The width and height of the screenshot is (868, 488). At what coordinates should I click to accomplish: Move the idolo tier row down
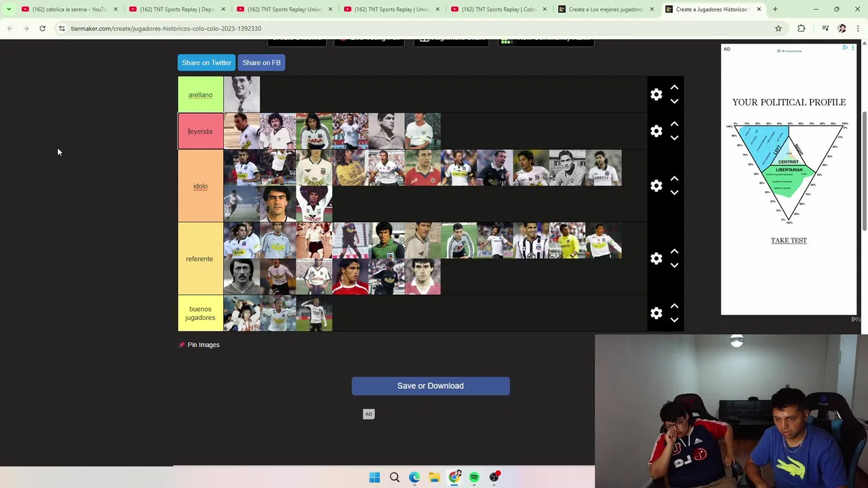coord(674,192)
